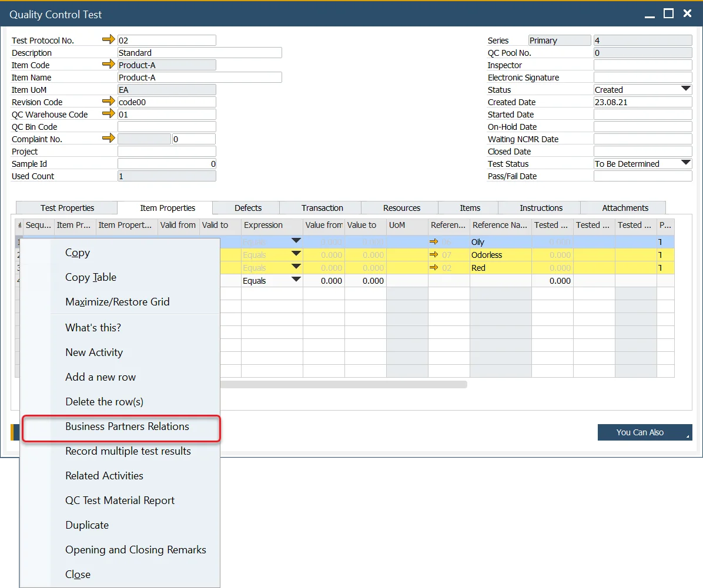The image size is (703, 588).
Task: Click the horizontal scrollbar under the grid
Action: tap(343, 385)
